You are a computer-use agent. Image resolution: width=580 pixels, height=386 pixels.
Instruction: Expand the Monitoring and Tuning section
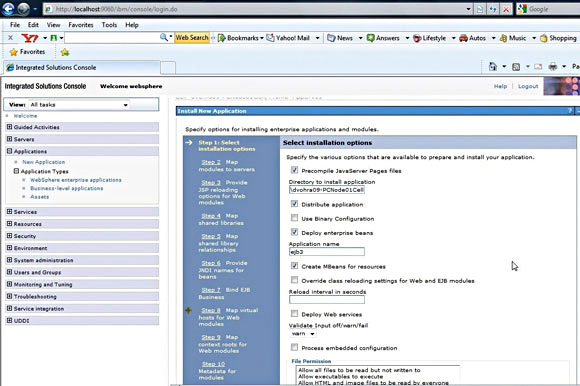tap(10, 284)
